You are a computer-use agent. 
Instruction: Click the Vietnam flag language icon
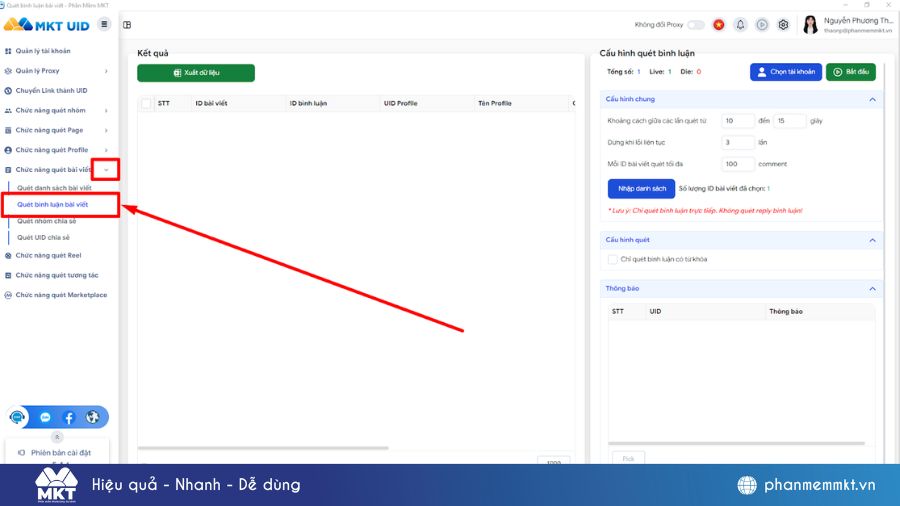tap(719, 25)
